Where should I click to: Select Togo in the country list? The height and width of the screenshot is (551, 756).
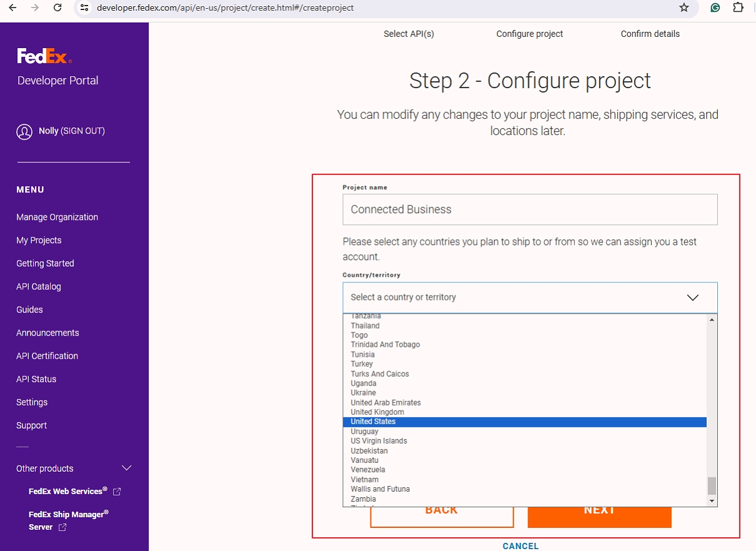coord(525,335)
